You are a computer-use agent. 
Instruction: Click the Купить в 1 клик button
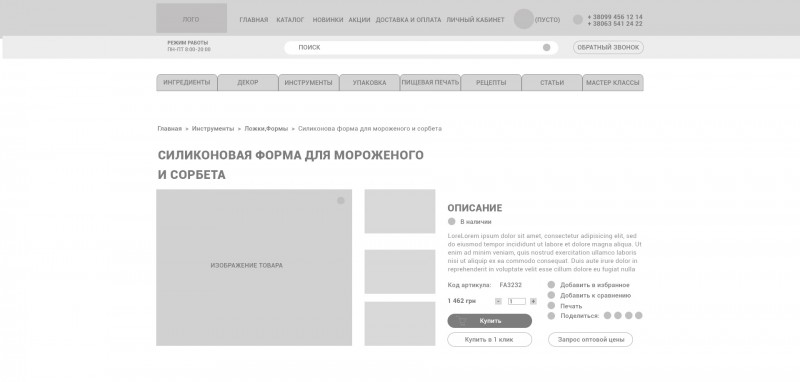[x=489, y=339]
